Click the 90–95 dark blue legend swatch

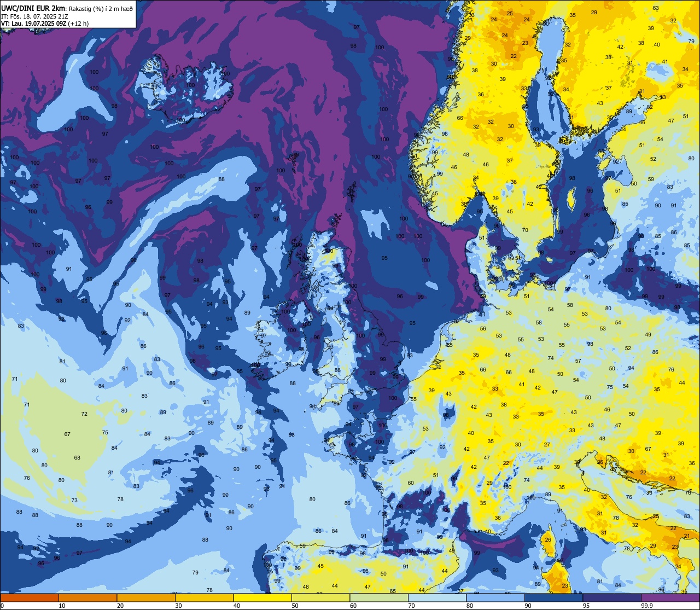pyautogui.click(x=554, y=598)
